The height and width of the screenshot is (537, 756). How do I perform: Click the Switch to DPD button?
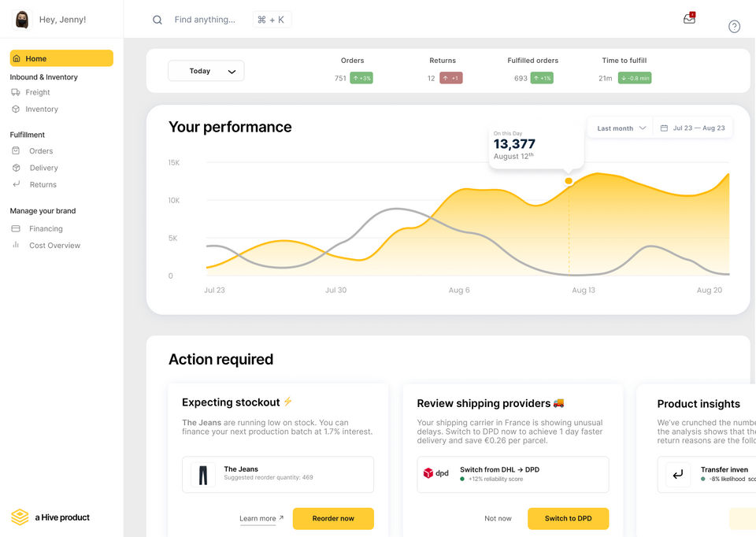coord(568,518)
